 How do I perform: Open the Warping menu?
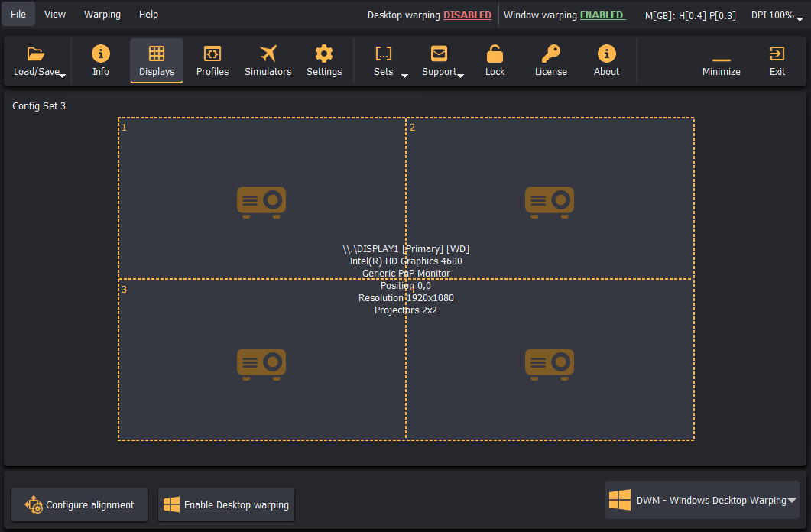click(x=102, y=14)
